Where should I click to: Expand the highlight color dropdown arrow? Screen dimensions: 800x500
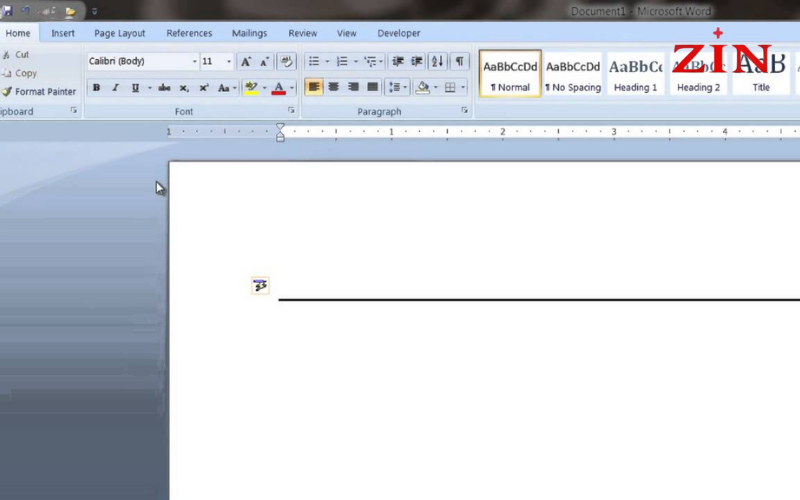pos(264,88)
